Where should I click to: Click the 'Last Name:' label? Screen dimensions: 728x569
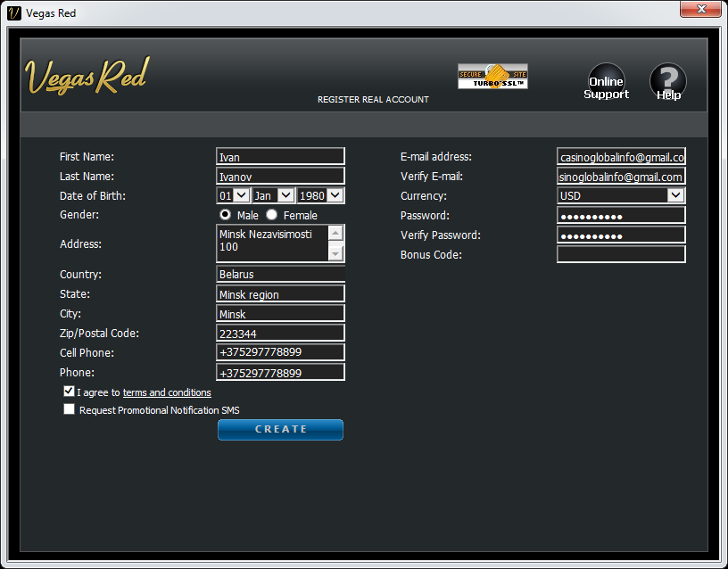[87, 177]
